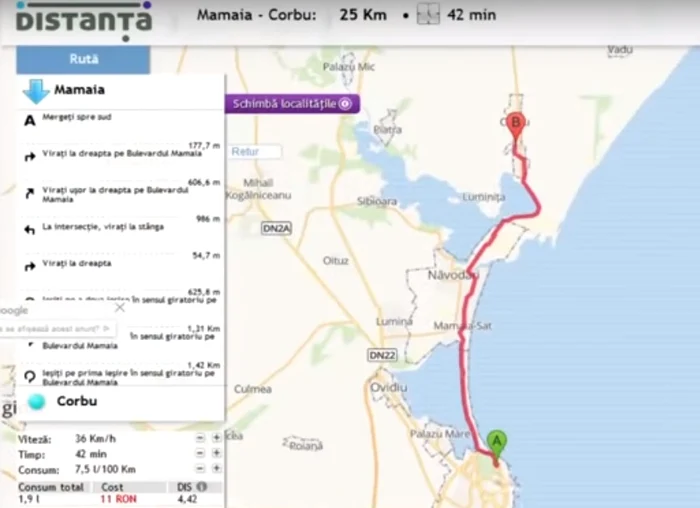The height and width of the screenshot is (508, 700).
Task: Click the DIS info icon
Action: [x=202, y=487]
